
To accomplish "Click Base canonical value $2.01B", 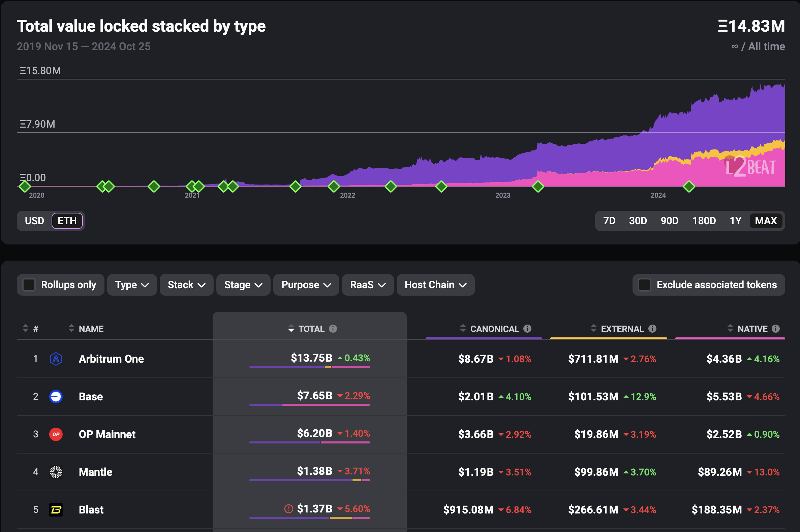I will 476,396.
